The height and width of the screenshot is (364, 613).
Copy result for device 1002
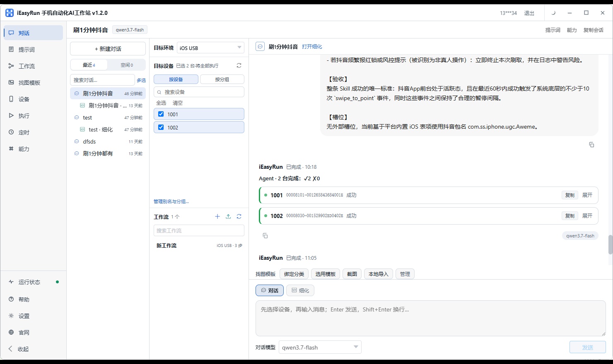pos(570,216)
